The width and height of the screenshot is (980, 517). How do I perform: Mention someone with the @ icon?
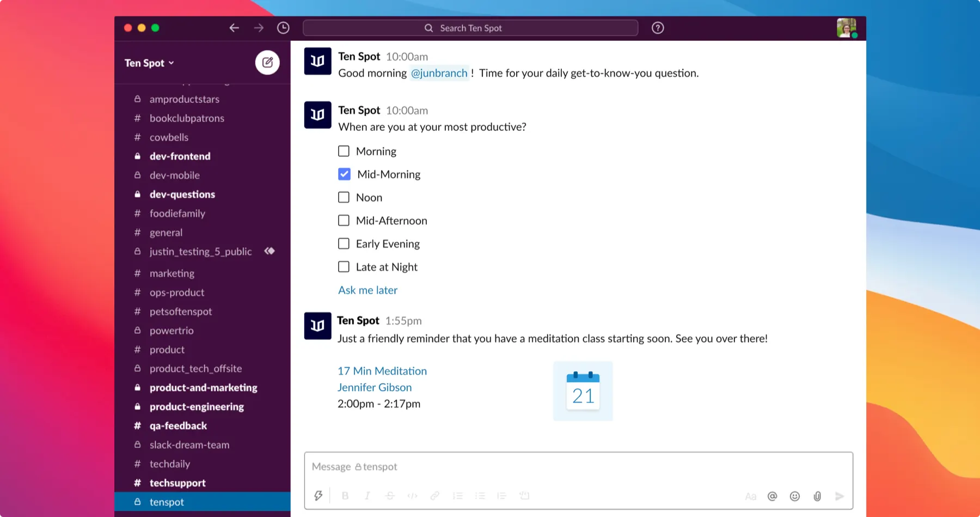click(772, 496)
